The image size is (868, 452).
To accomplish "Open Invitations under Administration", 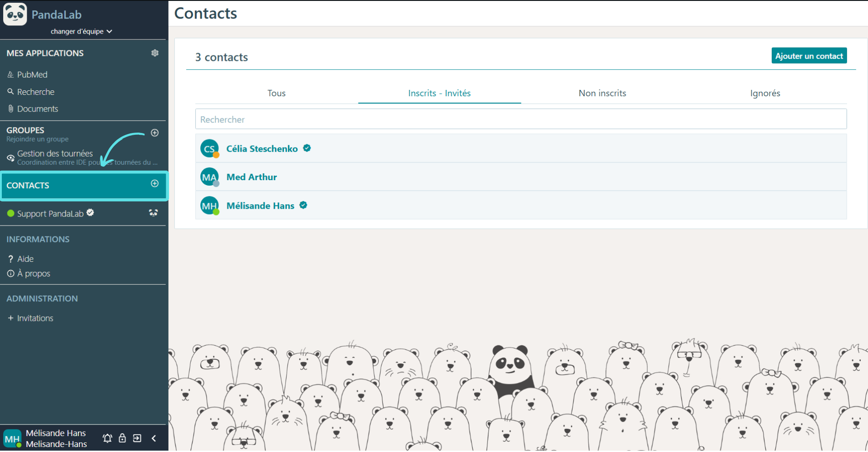I will (x=35, y=318).
